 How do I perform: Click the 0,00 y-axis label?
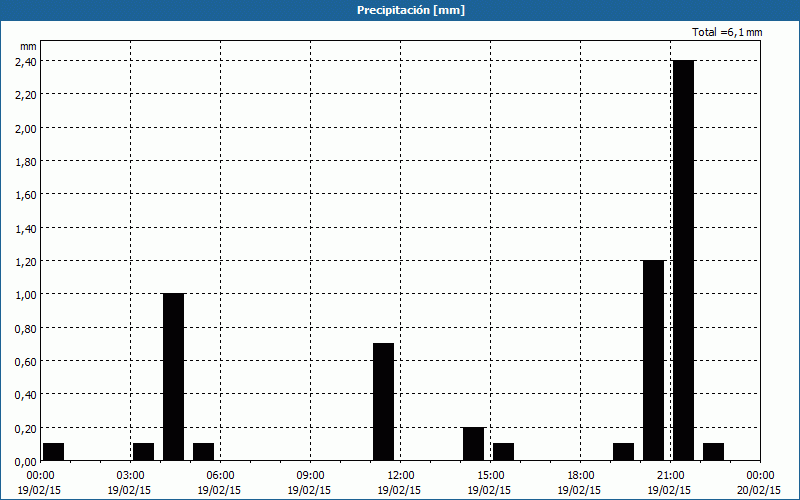[x=26, y=461]
